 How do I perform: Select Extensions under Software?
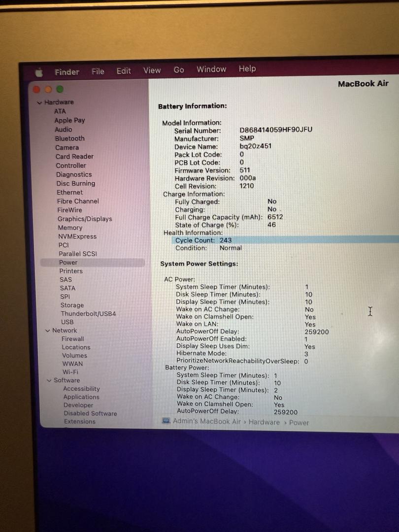[80, 422]
